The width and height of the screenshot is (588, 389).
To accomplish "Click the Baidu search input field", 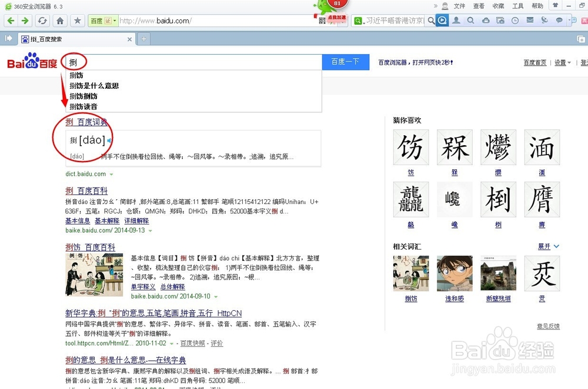I will point(194,62).
